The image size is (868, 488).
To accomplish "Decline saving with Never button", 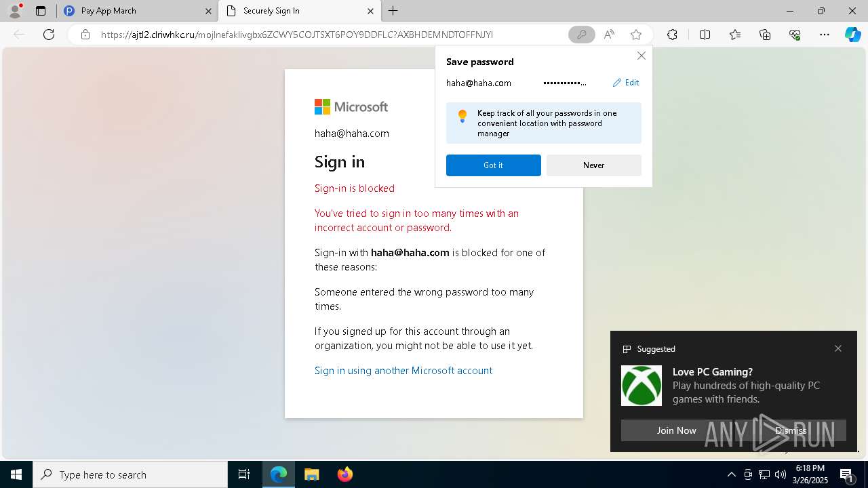I will [x=594, y=165].
